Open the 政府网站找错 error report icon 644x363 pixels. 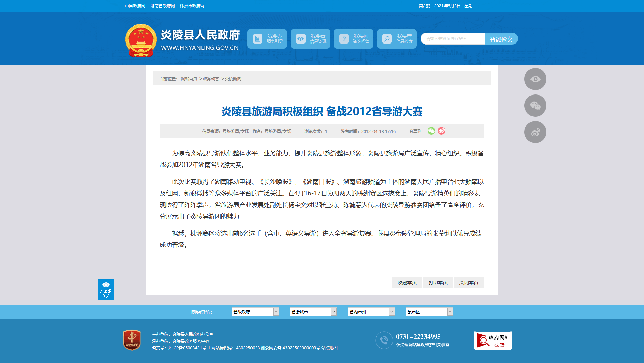click(493, 340)
